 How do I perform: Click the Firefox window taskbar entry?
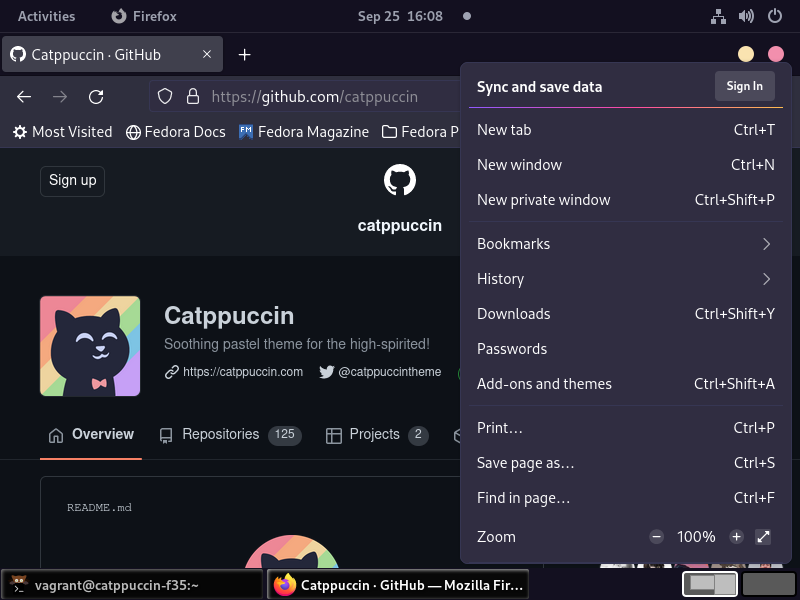tap(398, 585)
